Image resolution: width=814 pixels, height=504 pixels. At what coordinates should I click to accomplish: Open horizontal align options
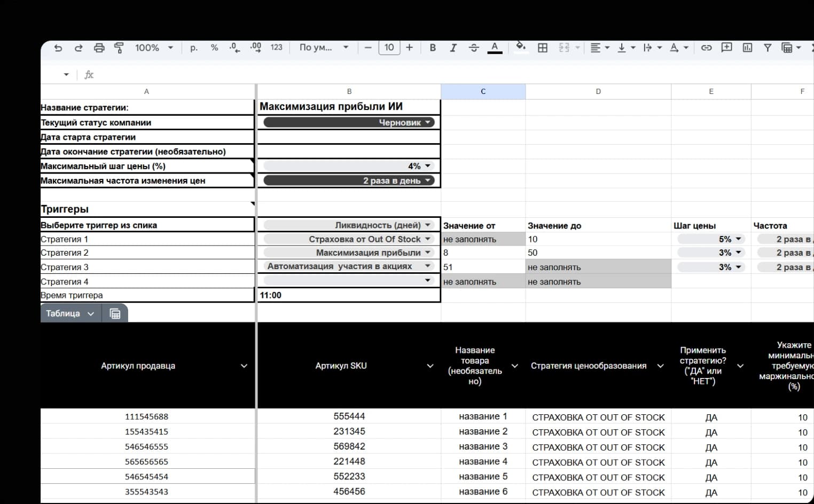click(x=600, y=48)
